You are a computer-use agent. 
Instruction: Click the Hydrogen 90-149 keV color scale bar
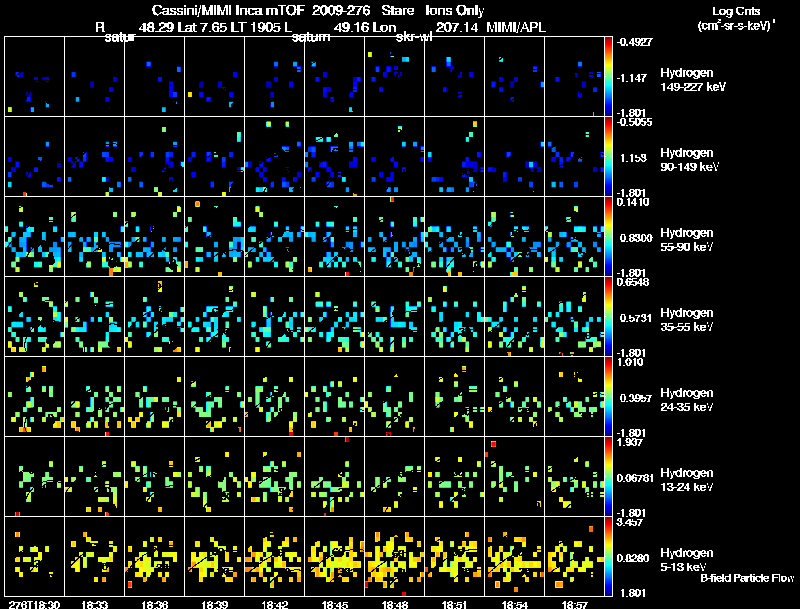608,157
